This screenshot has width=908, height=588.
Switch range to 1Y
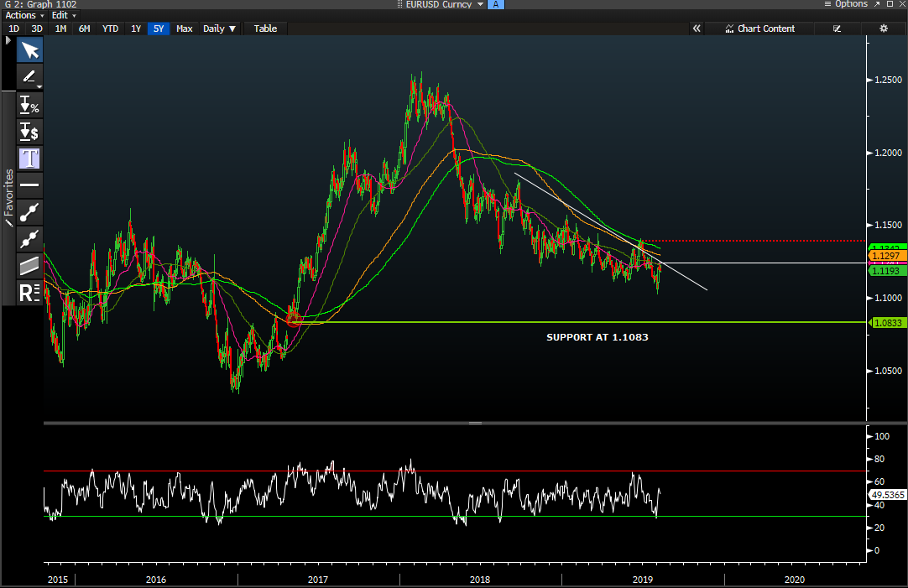(x=135, y=29)
